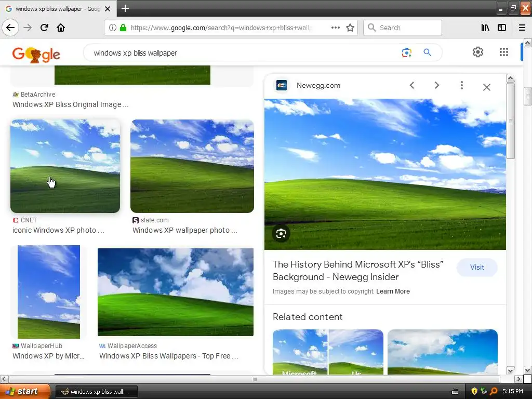
Task: Open the WallpaperAccess Bliss thumbnail
Action: [x=176, y=292]
